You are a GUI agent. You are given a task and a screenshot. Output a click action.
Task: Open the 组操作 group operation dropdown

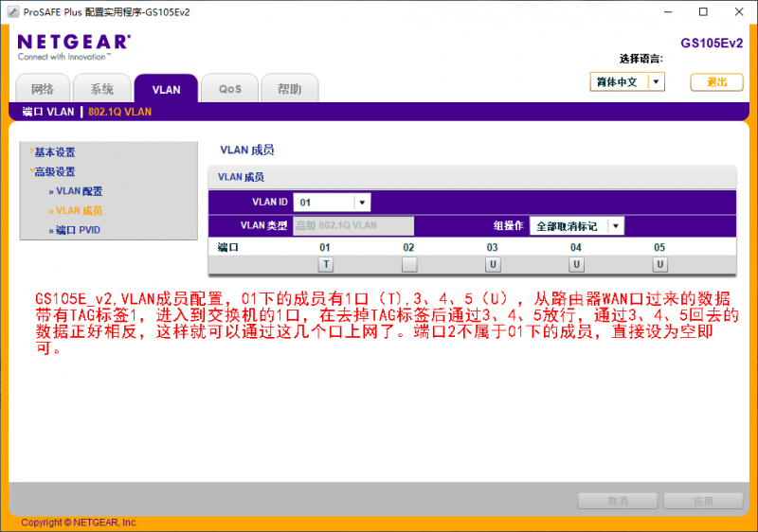pyautogui.click(x=577, y=226)
